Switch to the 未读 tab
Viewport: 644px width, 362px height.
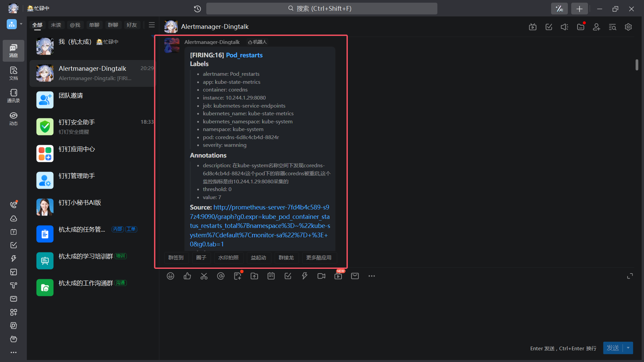[56, 25]
